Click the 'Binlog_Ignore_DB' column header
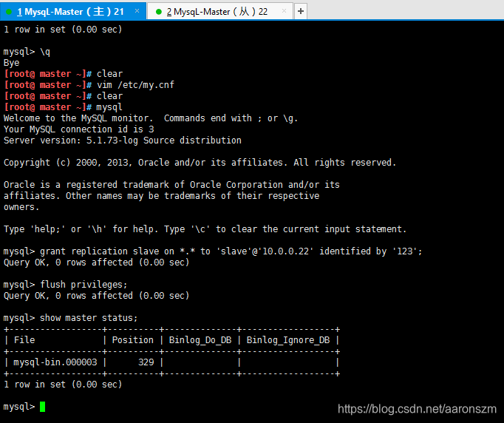The width and height of the screenshot is (504, 423). point(288,340)
